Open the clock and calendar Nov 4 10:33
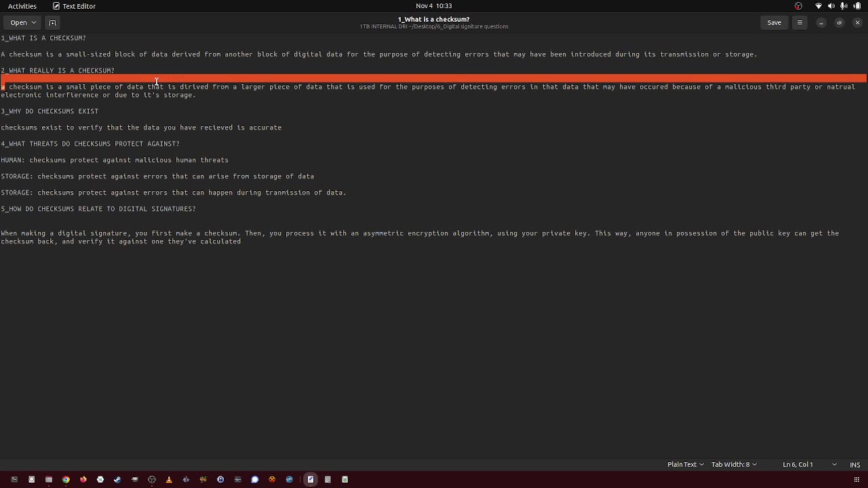Screen dimensions: 868x488 (434, 6)
